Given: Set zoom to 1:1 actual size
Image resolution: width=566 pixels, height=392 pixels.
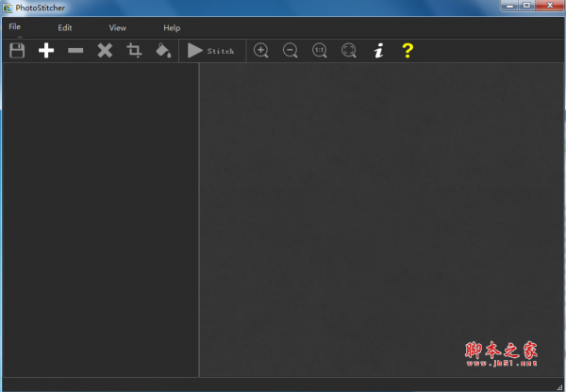Looking at the screenshot, I should [320, 51].
